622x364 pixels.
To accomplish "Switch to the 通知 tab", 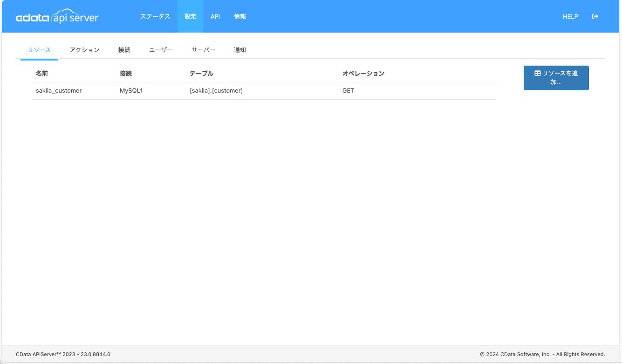I will [240, 50].
